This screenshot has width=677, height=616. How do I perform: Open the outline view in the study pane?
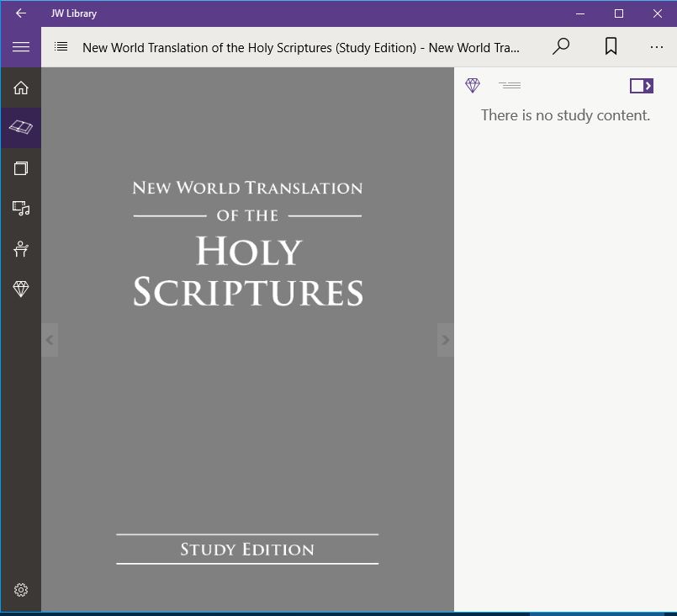click(x=509, y=85)
